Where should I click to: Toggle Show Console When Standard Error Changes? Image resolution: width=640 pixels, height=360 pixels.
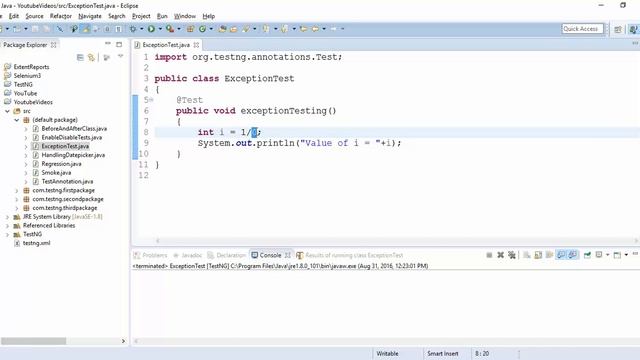point(573,255)
